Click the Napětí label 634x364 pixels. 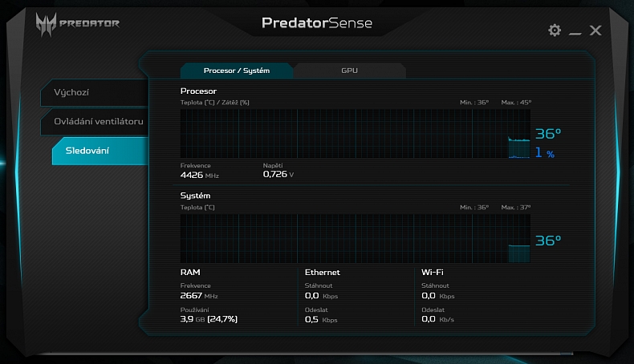click(273, 166)
